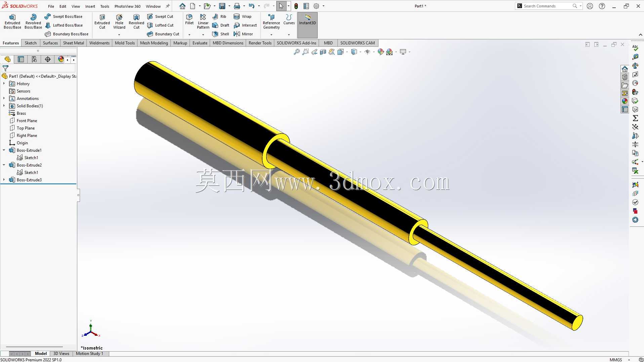
Task: Expand the History tree node
Action: (x=4, y=83)
